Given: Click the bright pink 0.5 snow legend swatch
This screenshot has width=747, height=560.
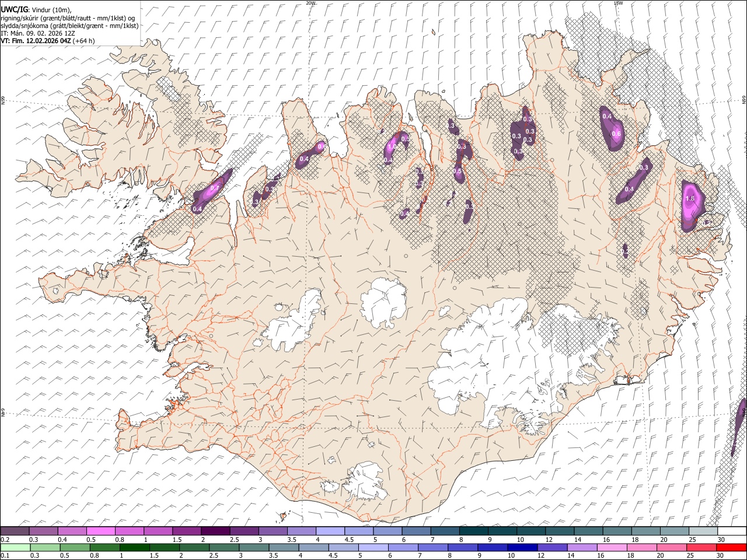Looking at the screenshot, I should click(x=100, y=531).
